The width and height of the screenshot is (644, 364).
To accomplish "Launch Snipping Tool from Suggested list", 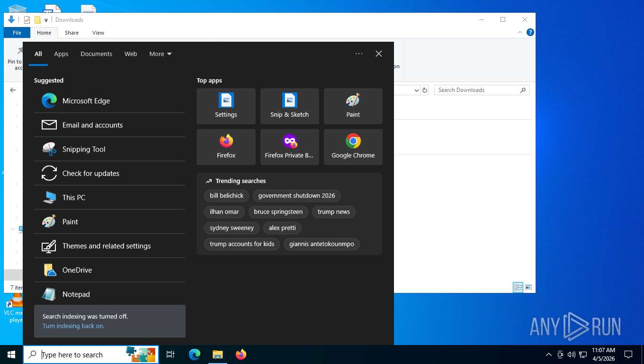I will coord(109,149).
